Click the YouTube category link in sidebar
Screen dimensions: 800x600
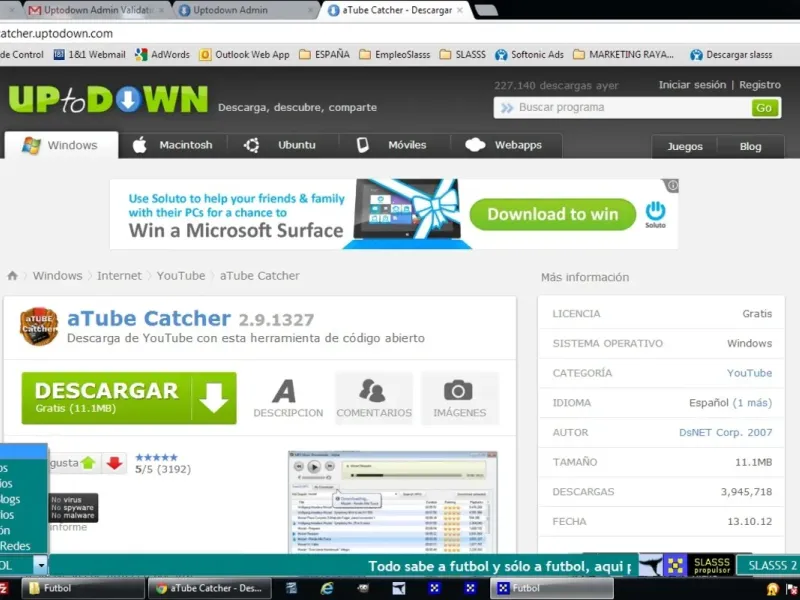[x=749, y=373]
